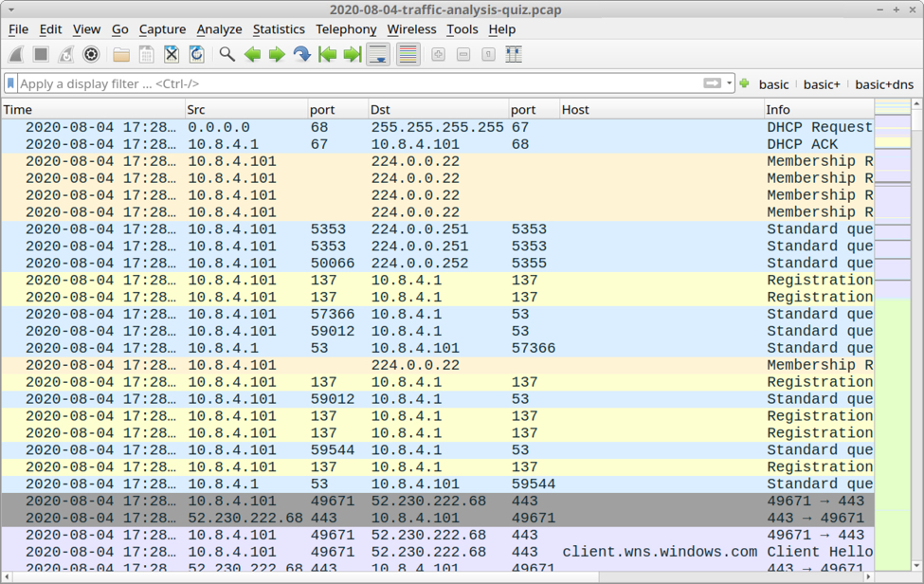The width and height of the screenshot is (924, 584).
Task: Open the Wireless menu
Action: point(411,29)
